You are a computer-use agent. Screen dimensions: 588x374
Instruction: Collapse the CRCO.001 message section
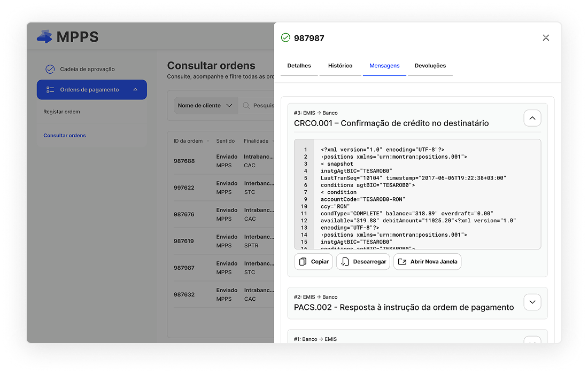tap(532, 118)
